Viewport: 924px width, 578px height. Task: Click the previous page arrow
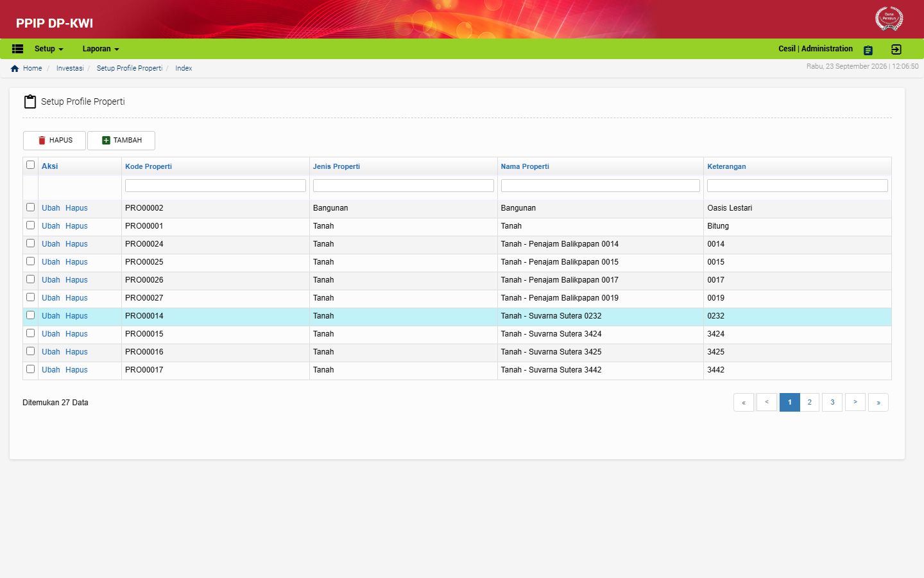tap(767, 402)
